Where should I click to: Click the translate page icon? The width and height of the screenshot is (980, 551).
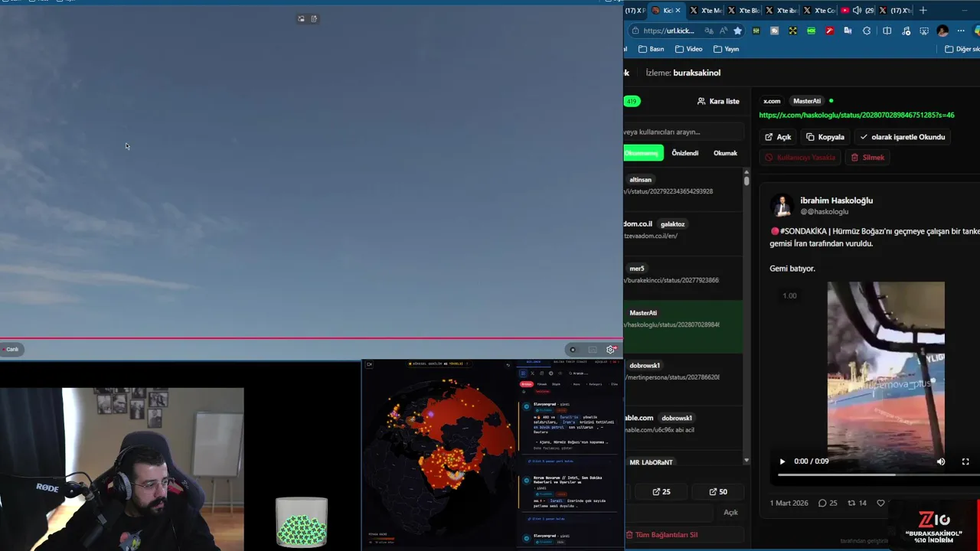click(x=709, y=31)
